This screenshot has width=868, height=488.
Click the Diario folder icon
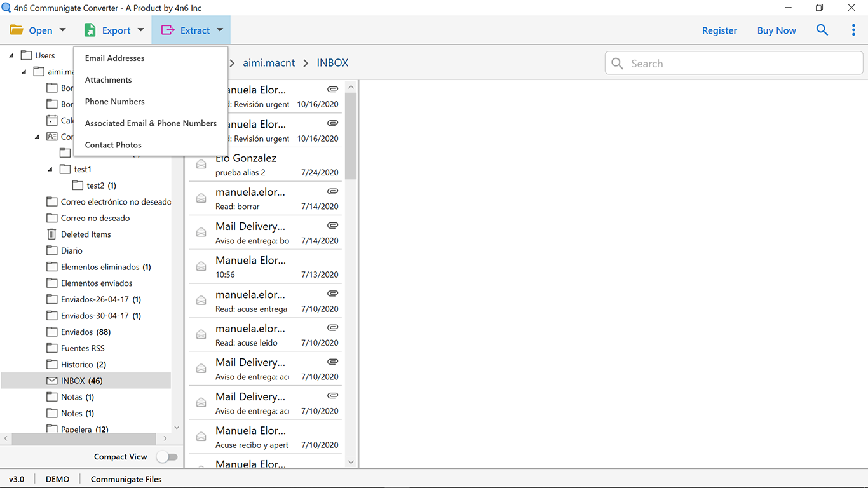[x=52, y=250]
